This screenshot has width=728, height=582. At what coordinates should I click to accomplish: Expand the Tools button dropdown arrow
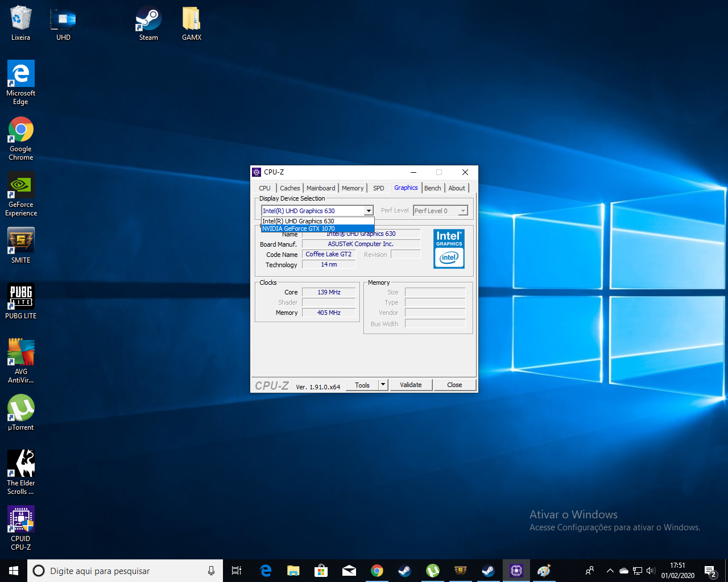pyautogui.click(x=383, y=385)
